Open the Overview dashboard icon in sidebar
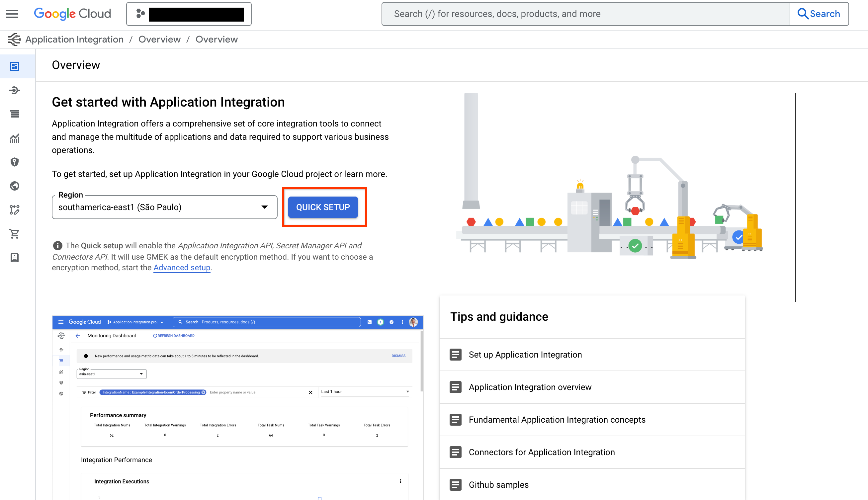Viewport: 868px width, 500px height. pyautogui.click(x=14, y=66)
